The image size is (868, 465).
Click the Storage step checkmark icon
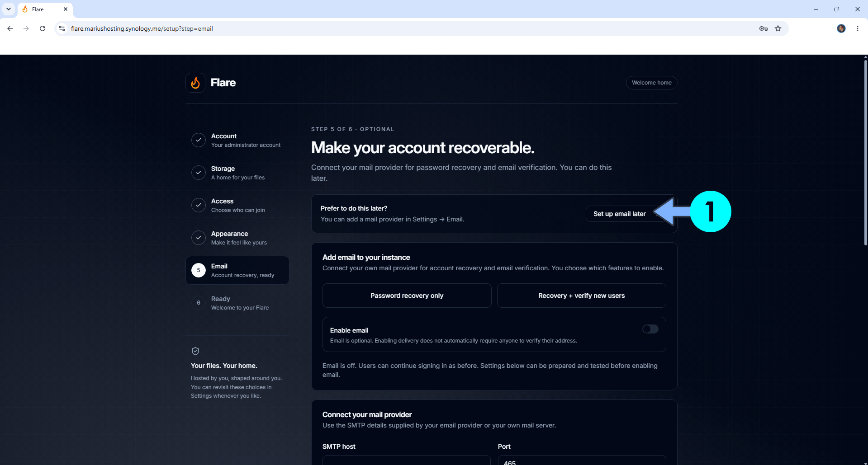[199, 173]
